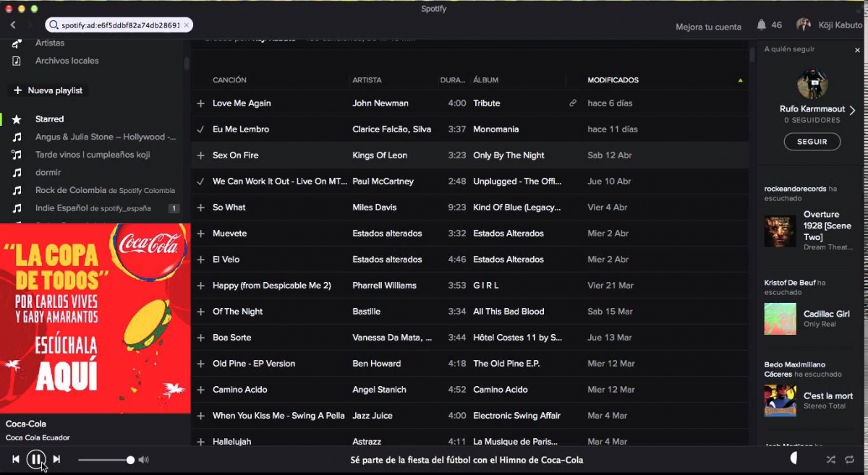The height and width of the screenshot is (475, 868).
Task: Add Sex On Fire with plus icon
Action: pos(200,155)
